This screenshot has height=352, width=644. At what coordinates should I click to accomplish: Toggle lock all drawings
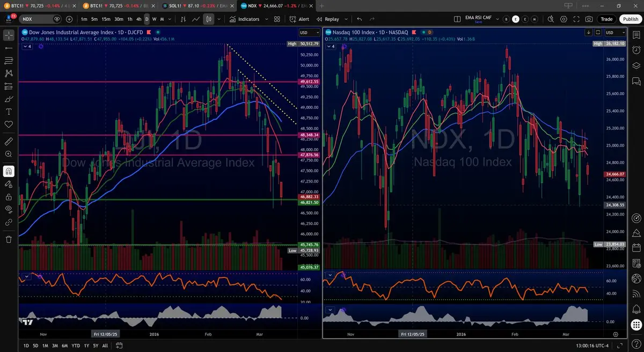tap(9, 196)
